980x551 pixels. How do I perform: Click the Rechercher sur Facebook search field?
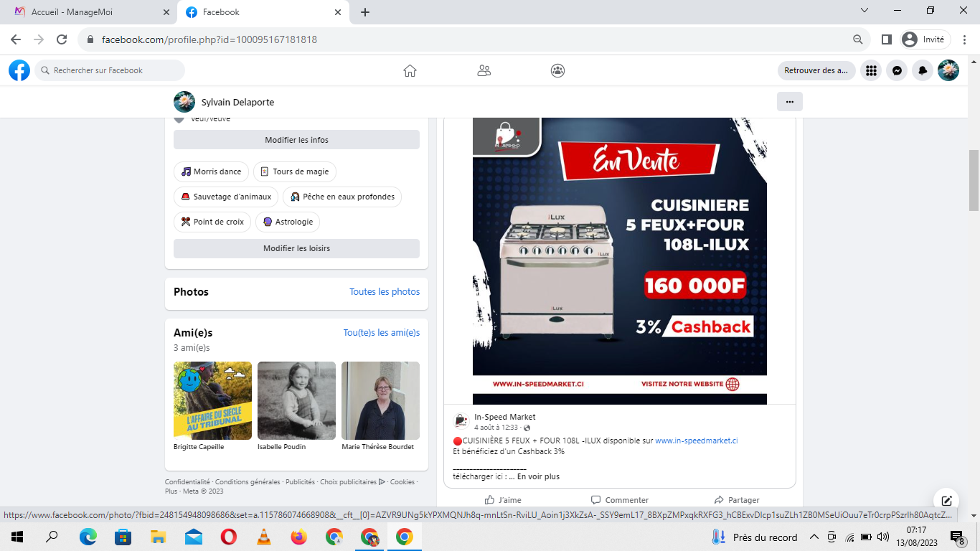(x=110, y=70)
